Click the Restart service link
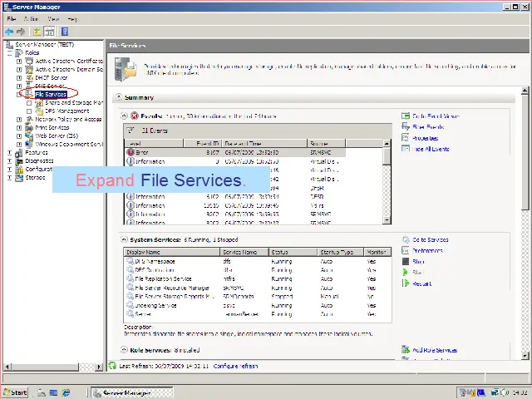Viewport: 532px width, 399px height. pyautogui.click(x=421, y=283)
